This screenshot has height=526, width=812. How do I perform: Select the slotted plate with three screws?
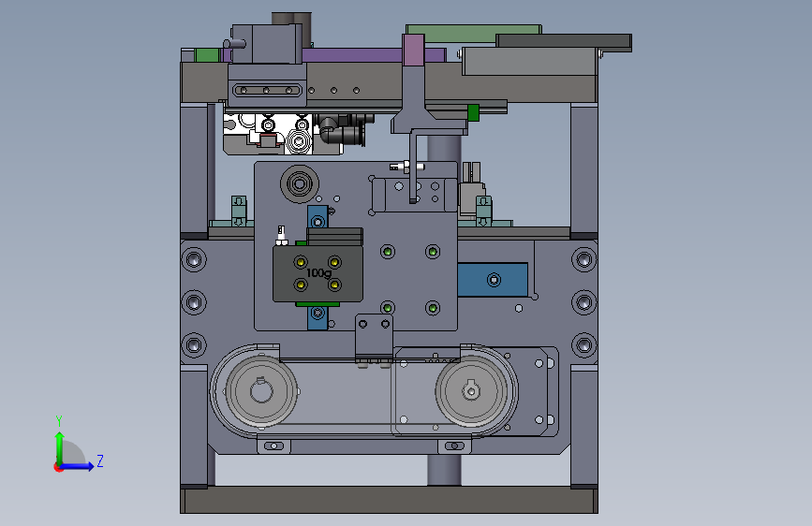click(267, 90)
